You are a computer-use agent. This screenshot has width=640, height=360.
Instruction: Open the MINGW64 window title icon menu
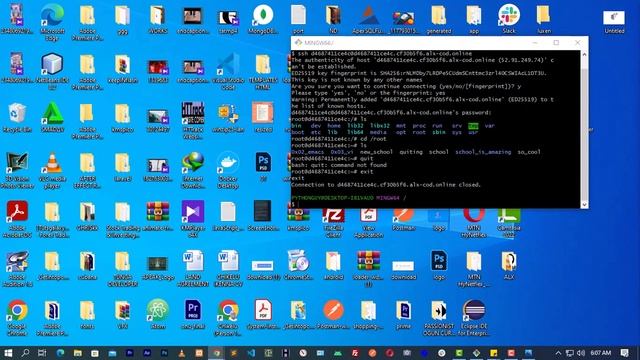tap(298, 42)
